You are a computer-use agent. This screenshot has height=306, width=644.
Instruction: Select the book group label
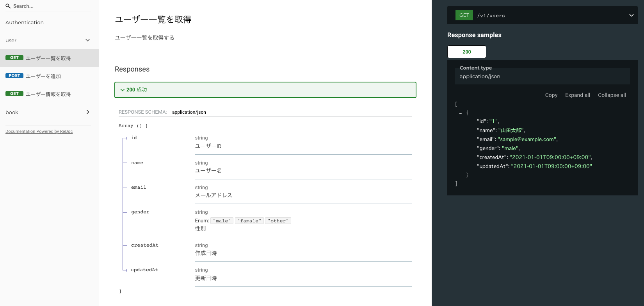(x=12, y=112)
